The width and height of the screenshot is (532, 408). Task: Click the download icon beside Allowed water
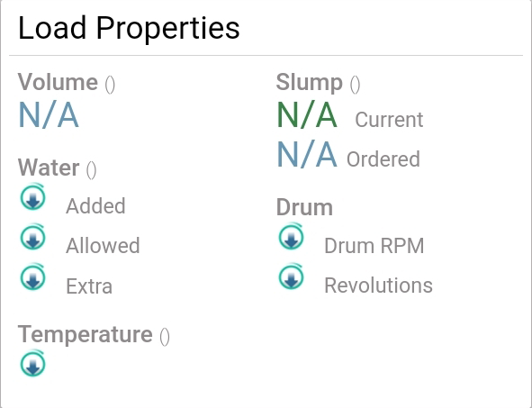(33, 237)
